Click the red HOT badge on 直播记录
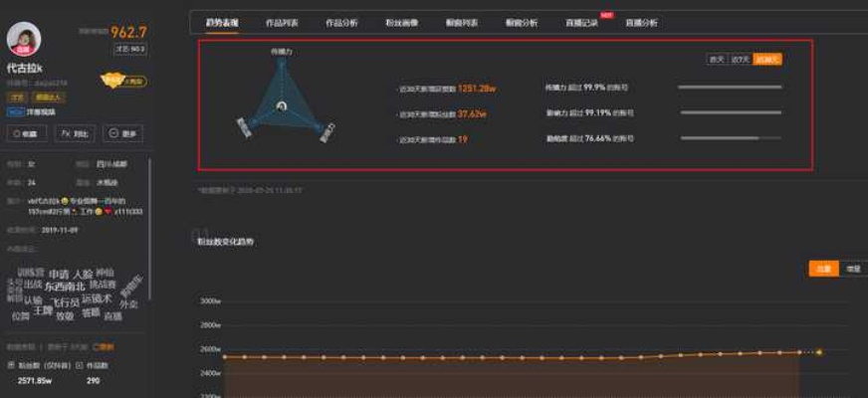 coord(606,16)
